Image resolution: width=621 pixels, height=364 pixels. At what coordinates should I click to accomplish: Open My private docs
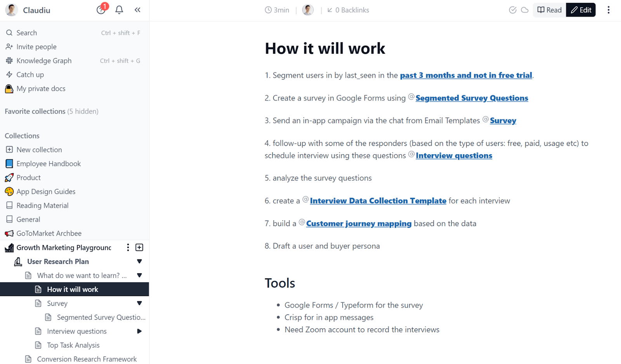[x=41, y=89]
